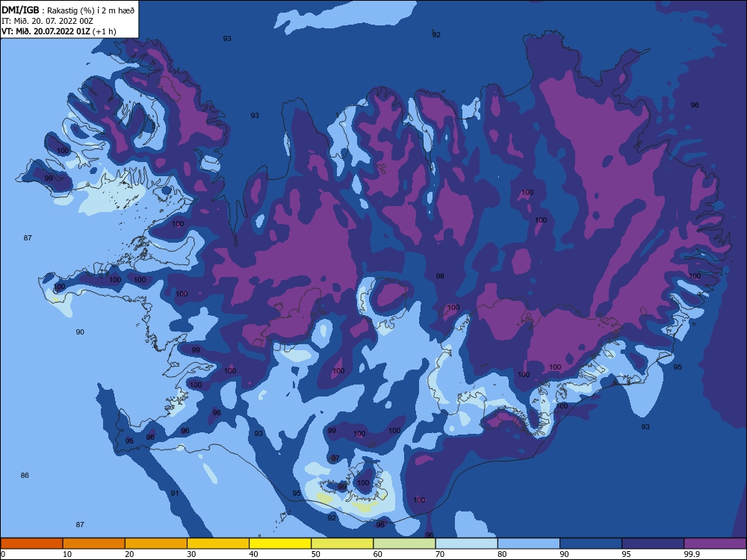Click the '99.9' label on the color scale
The image size is (747, 560).
(692, 554)
